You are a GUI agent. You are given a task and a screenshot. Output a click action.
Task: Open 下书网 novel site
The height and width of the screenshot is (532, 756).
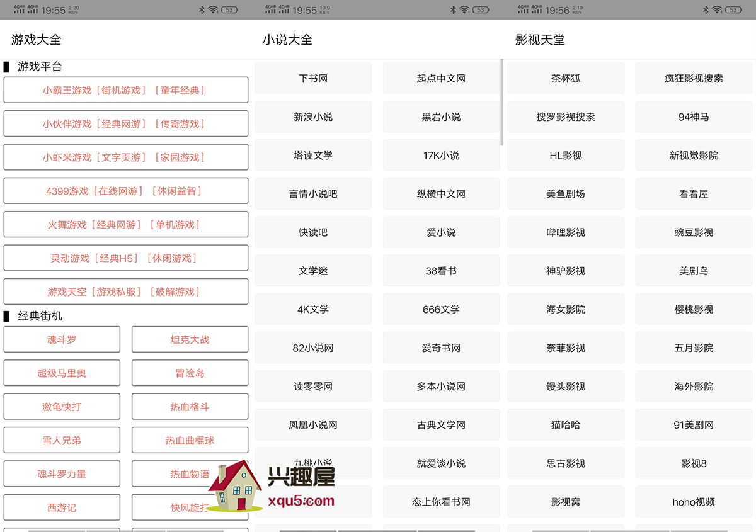(x=313, y=78)
